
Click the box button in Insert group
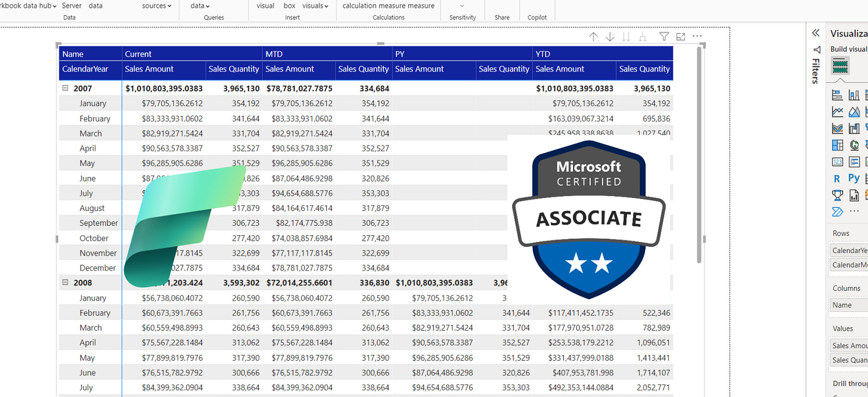(x=289, y=6)
